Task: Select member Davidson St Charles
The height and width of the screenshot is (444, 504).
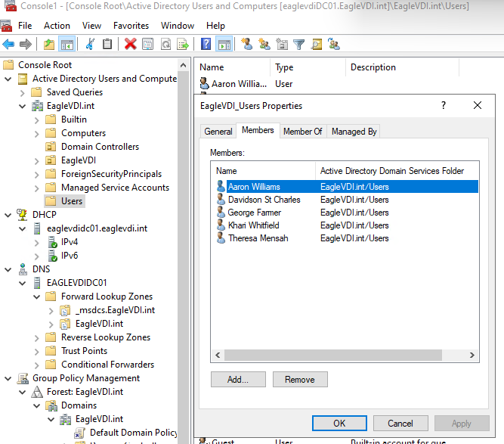Action: pos(264,200)
